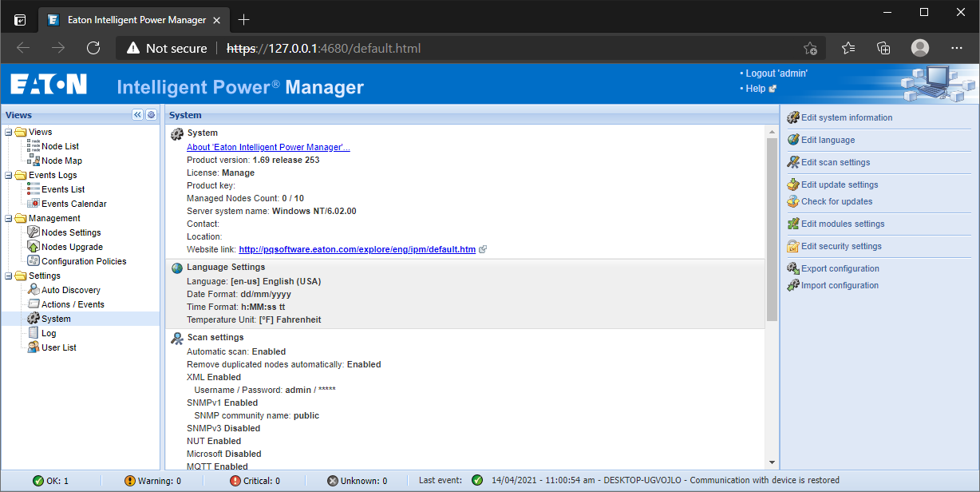Screen dimensions: 980x492
Task: Click Export configuration
Action: pyautogui.click(x=840, y=268)
